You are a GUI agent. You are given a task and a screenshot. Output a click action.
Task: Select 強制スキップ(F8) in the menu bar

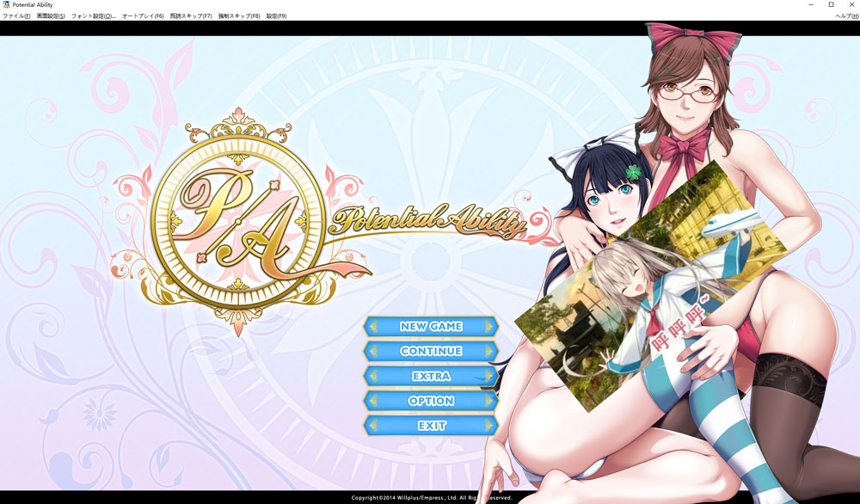click(x=239, y=15)
